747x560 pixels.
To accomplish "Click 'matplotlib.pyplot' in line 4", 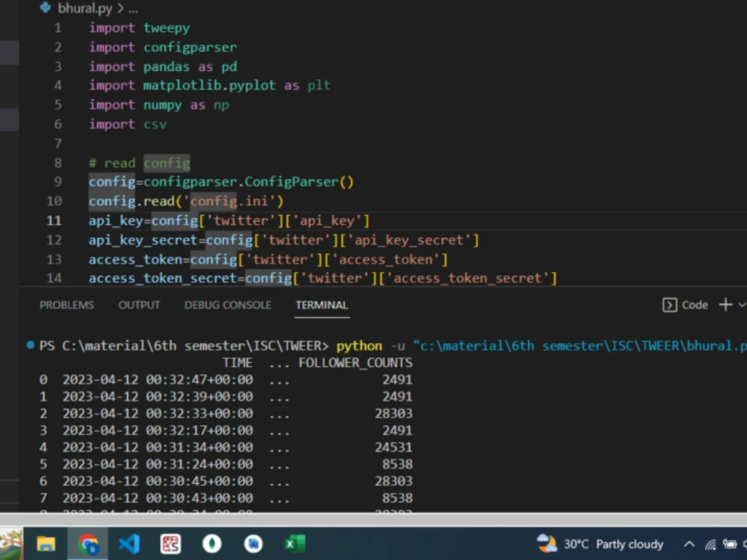I will (x=209, y=86).
